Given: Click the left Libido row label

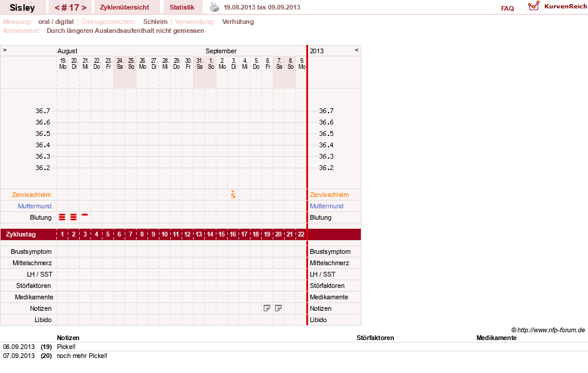Looking at the screenshot, I should (43, 320).
